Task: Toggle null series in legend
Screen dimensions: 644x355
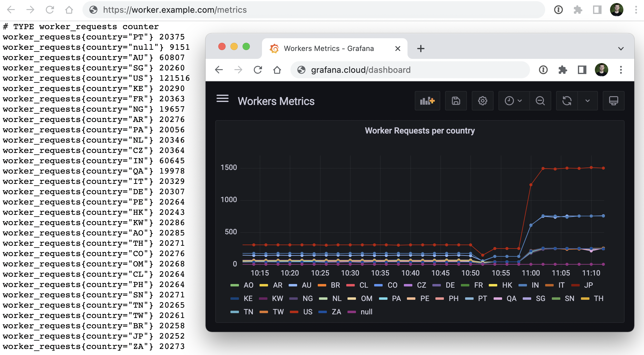Action: (366, 312)
